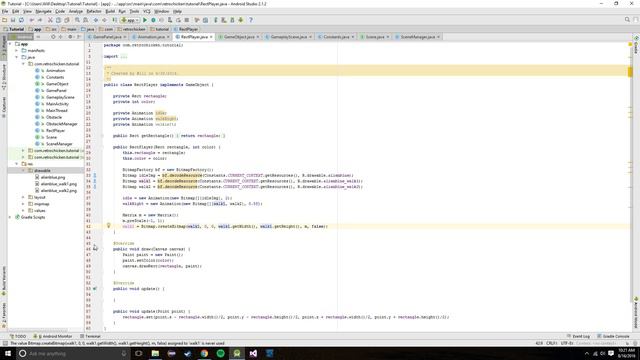Collapse the first com.retrochicken.tutorial package
The image size is (640, 360).
point(23,64)
